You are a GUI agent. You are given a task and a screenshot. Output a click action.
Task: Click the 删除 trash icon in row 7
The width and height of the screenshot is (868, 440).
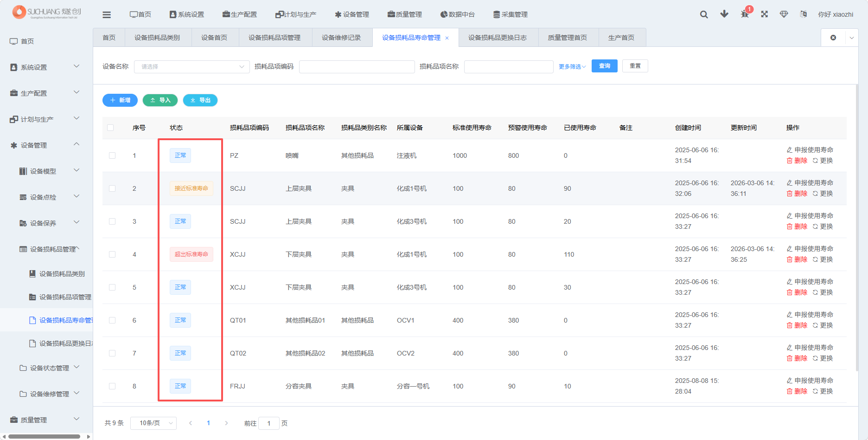pos(790,358)
